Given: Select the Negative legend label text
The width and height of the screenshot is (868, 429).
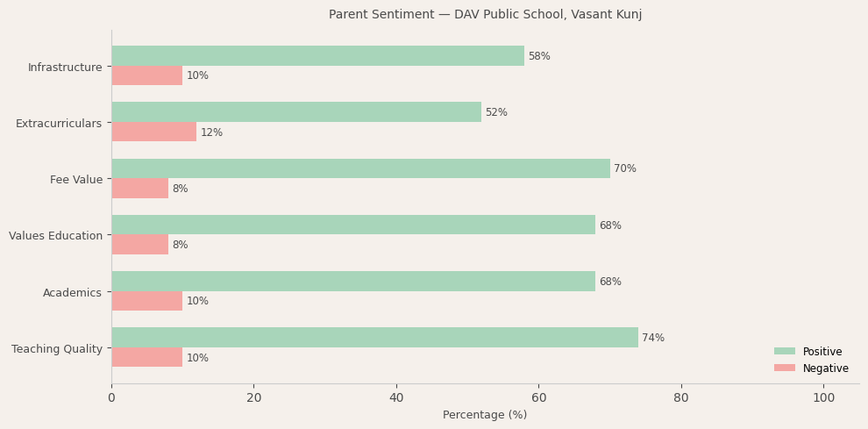Looking at the screenshot, I should click(825, 368).
